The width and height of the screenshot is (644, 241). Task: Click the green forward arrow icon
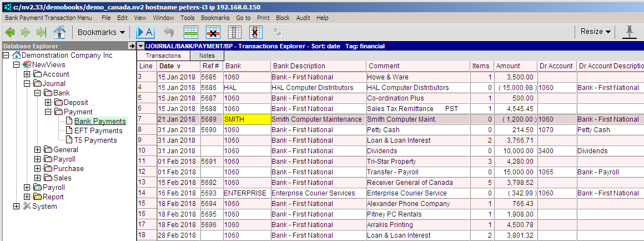coord(26,32)
